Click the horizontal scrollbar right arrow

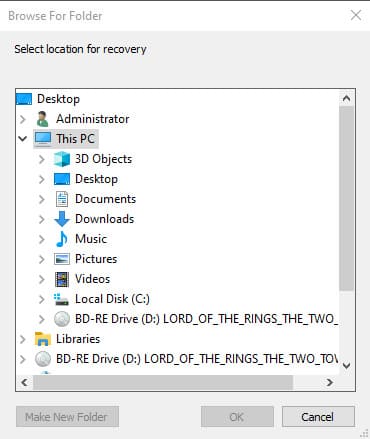(329, 382)
